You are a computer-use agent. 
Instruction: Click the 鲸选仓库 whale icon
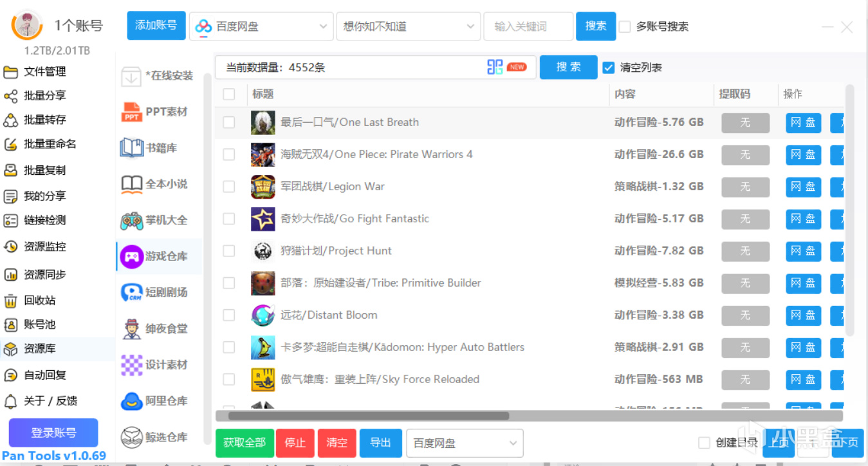[x=131, y=437]
